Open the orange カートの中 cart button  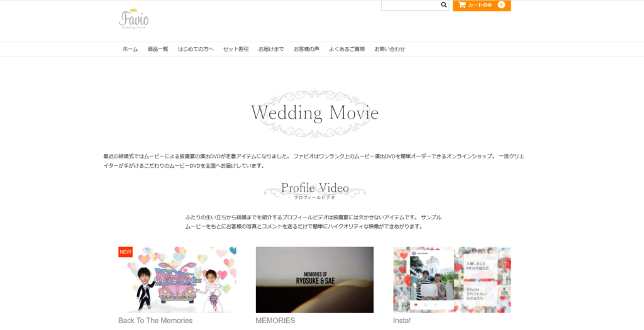tap(481, 5)
